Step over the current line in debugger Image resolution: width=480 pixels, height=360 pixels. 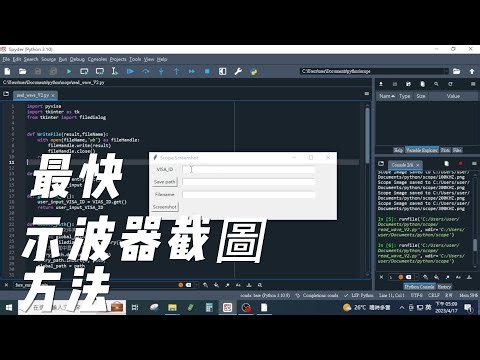146,71
